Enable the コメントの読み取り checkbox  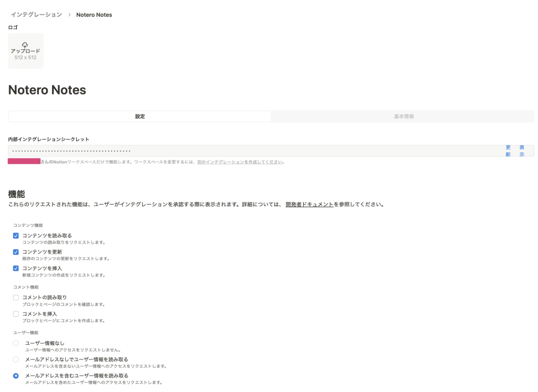pos(16,298)
